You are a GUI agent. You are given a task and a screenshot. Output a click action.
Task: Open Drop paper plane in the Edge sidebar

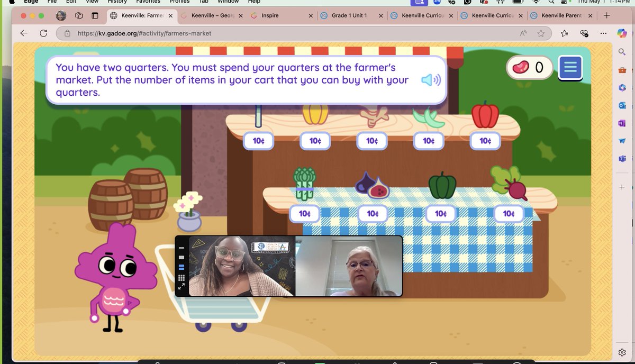622,141
